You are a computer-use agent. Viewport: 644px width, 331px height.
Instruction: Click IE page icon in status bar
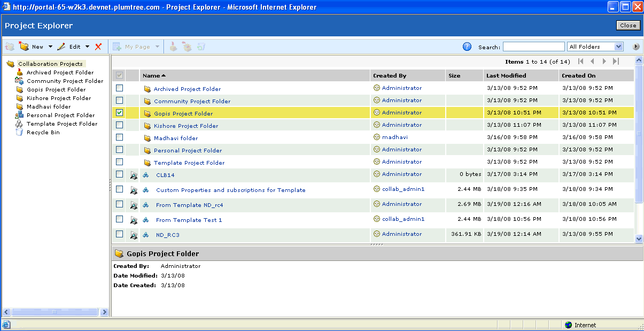pyautogui.click(x=6, y=325)
